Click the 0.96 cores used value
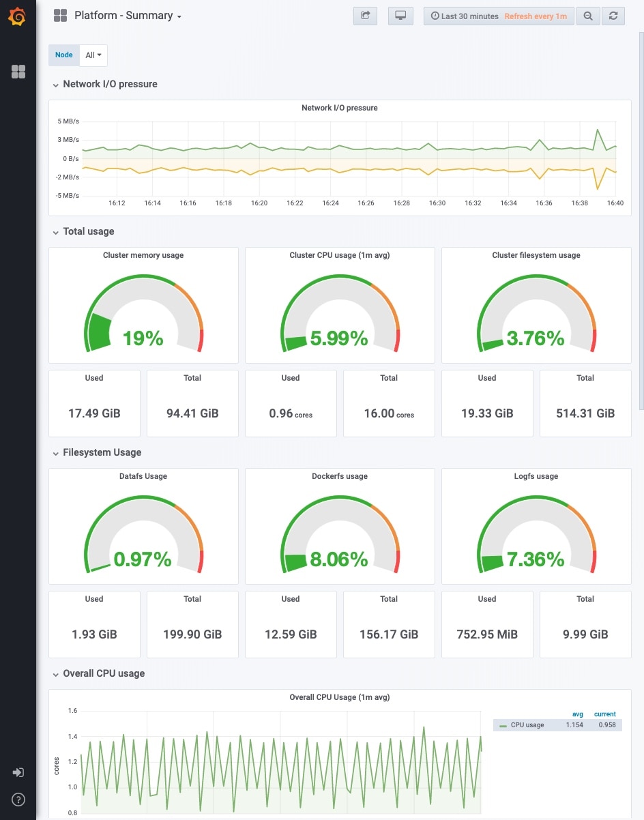This screenshot has width=644, height=820. tap(291, 413)
